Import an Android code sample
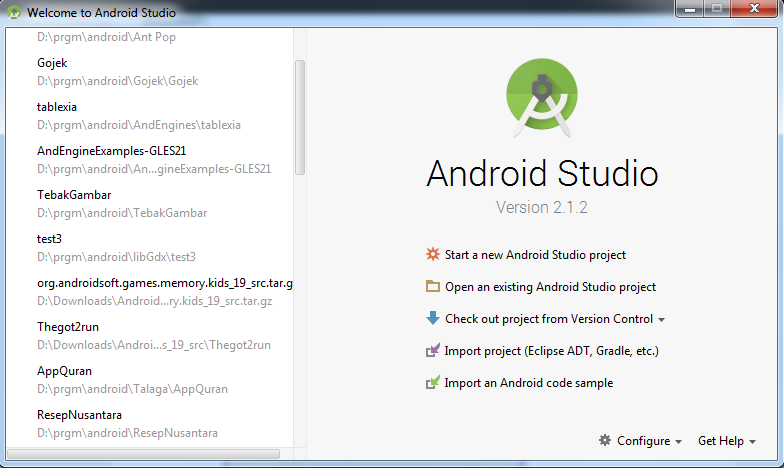 click(x=528, y=383)
